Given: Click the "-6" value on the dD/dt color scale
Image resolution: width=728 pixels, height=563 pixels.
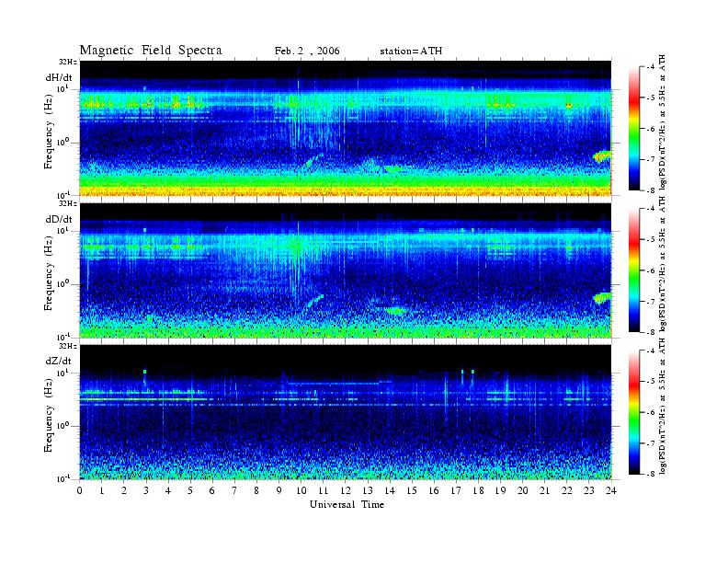Looking at the screenshot, I should pos(651,270).
